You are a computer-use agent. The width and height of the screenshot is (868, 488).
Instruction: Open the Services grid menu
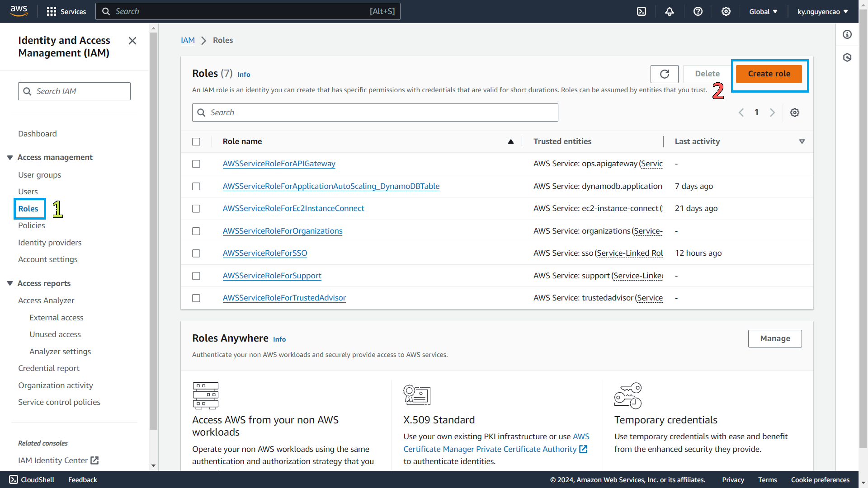pyautogui.click(x=66, y=11)
